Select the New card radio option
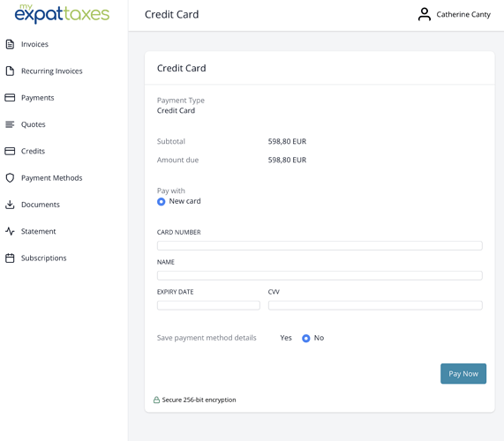 point(161,201)
